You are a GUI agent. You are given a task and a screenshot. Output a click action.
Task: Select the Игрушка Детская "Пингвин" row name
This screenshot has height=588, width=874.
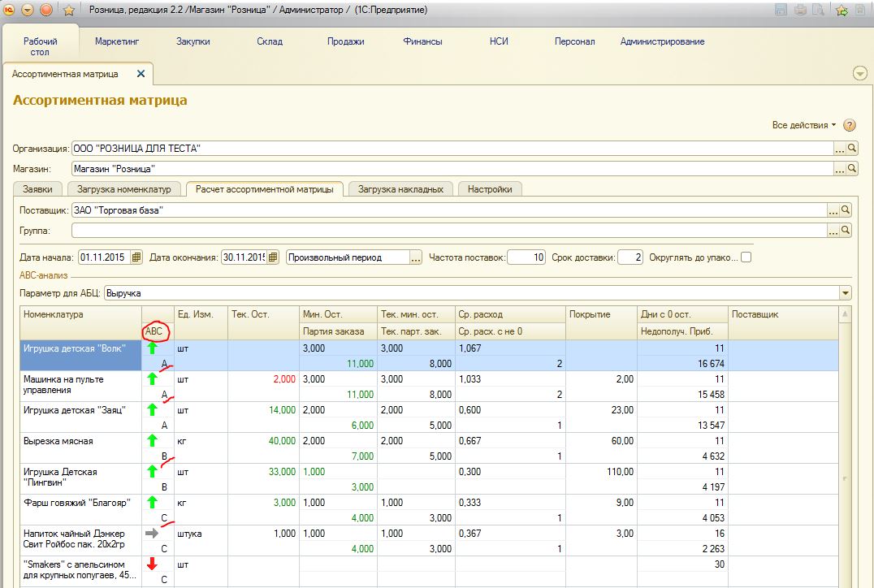60,477
